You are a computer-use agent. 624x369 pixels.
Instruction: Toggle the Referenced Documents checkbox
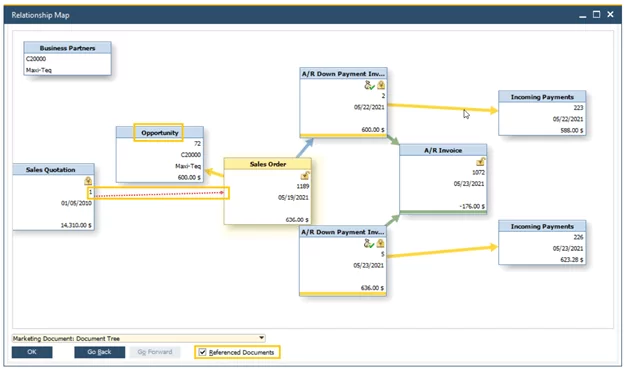point(203,352)
